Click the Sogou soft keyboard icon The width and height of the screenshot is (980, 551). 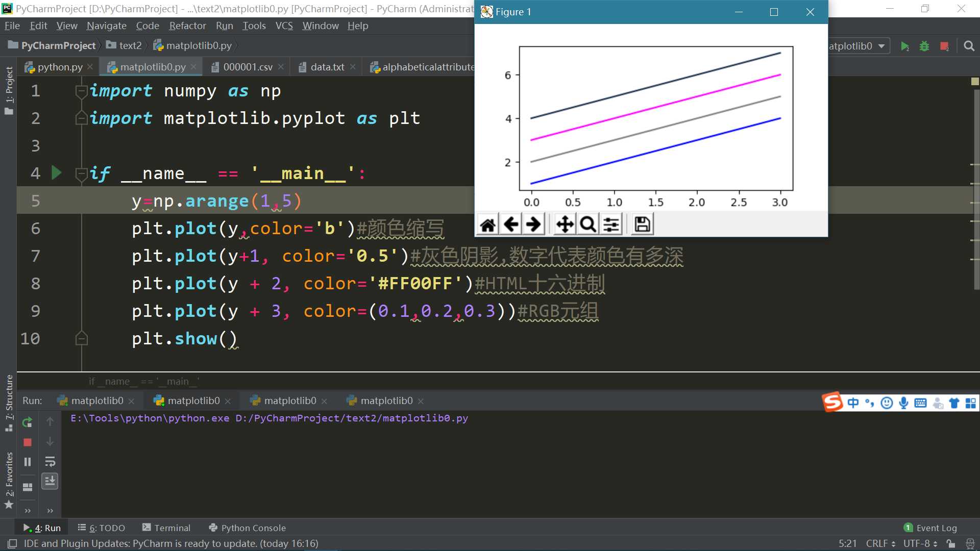(920, 403)
